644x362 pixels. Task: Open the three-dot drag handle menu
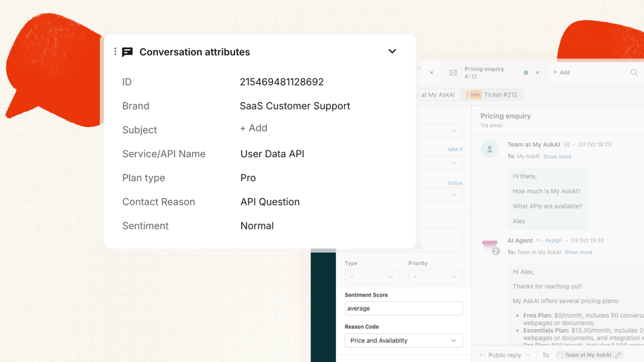coord(115,52)
